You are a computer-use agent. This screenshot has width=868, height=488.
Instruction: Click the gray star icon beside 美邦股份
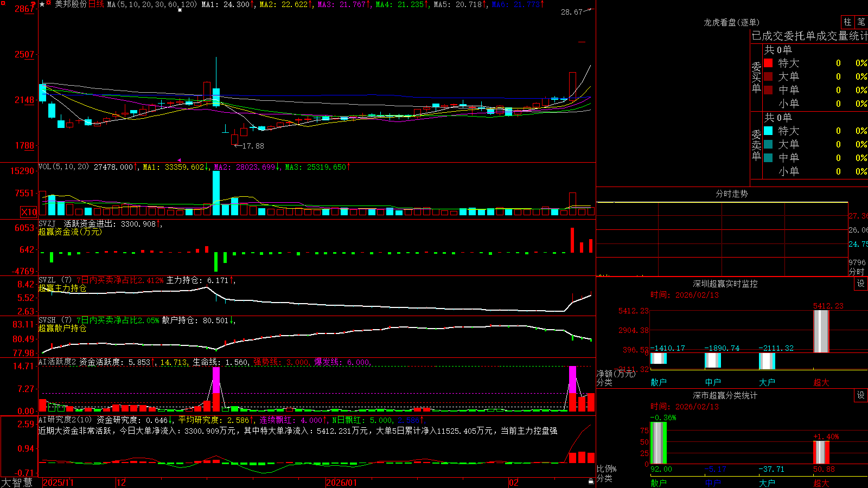pos(42,4)
